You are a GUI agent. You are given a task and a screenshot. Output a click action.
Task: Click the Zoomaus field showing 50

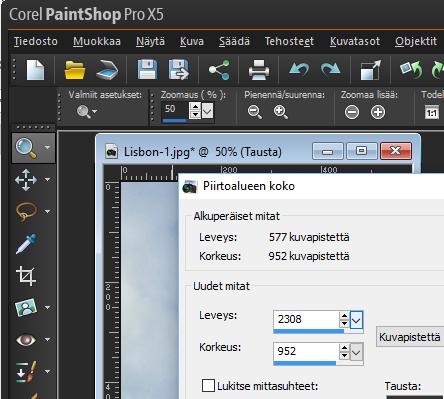(175, 109)
